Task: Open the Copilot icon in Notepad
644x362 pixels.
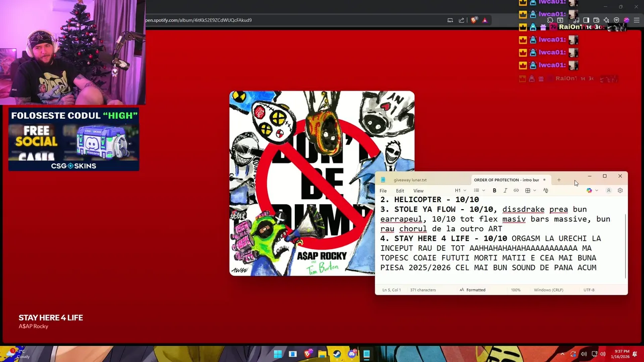Action: [589, 191]
